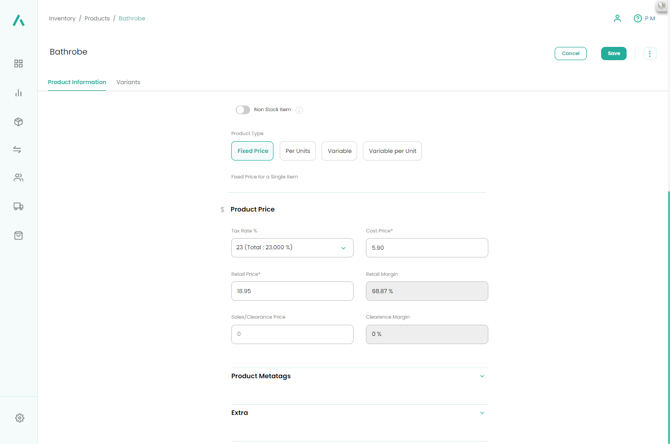
Task: Expand the Extra section
Action: [x=358, y=413]
